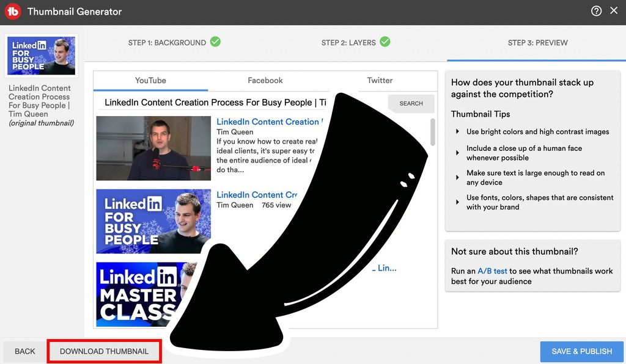Viewport: 626px width, 364px height.
Task: Select the original thumbnail in left sidebar
Action: click(41, 56)
